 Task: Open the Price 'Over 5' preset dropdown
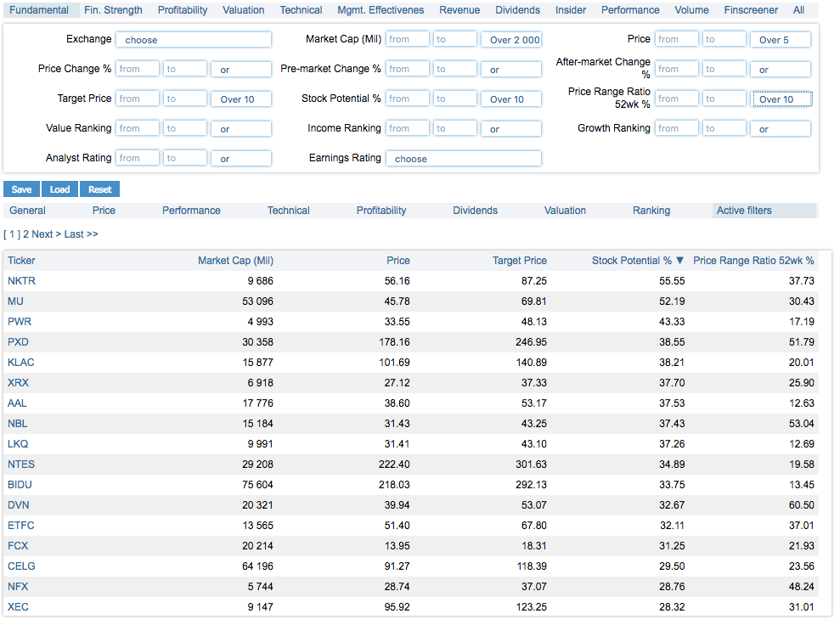pos(781,40)
